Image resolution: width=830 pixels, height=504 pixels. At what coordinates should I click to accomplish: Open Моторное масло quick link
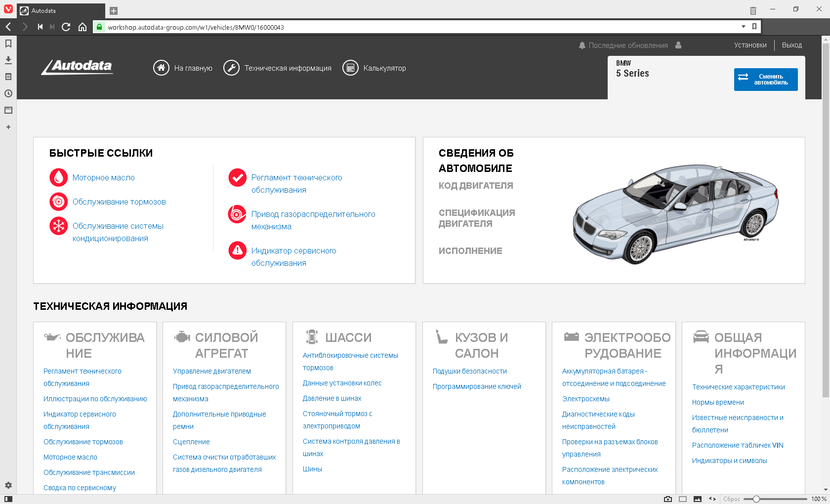pyautogui.click(x=103, y=177)
